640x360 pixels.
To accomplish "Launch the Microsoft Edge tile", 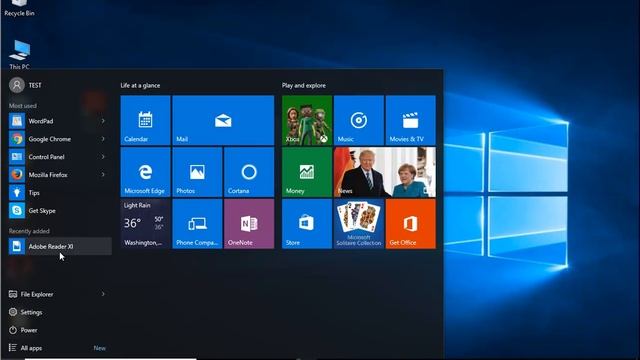I will [x=145, y=172].
